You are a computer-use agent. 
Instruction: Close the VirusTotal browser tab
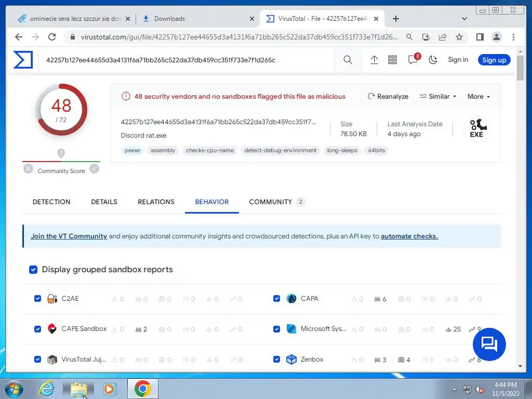click(x=376, y=19)
